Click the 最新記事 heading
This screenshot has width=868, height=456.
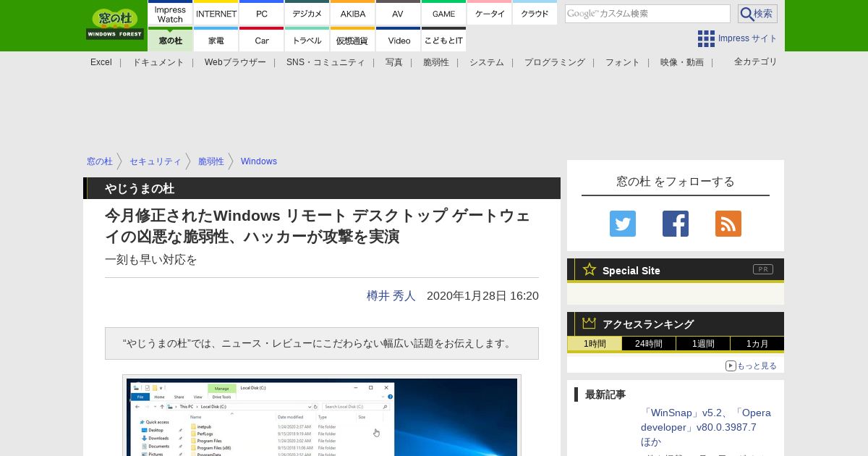click(605, 394)
